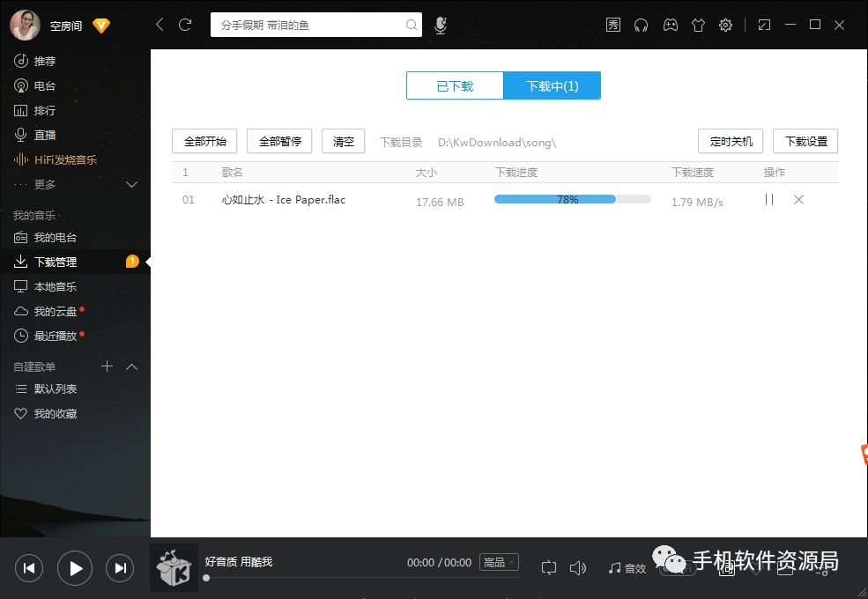Viewport: 868px width, 599px height.
Task: Refresh the page with reload icon
Action: tap(185, 25)
